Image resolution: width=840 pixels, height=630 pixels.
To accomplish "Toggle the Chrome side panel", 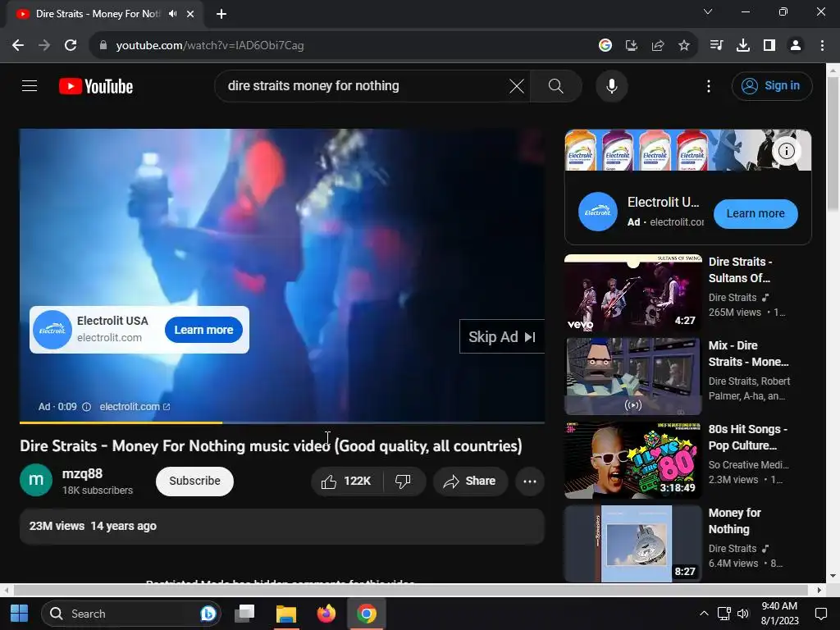I will [x=769, y=46].
